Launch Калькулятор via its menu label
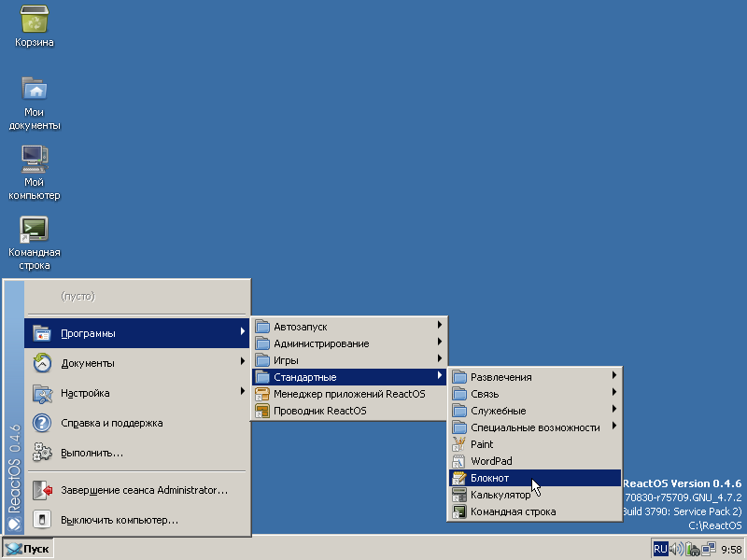The width and height of the screenshot is (747, 560). coord(500,496)
